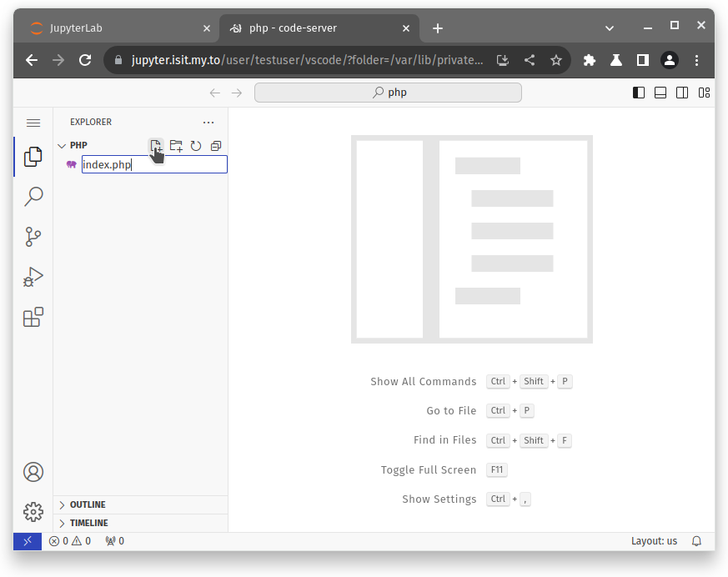Click the errors and warnings status indicator

tap(69, 541)
